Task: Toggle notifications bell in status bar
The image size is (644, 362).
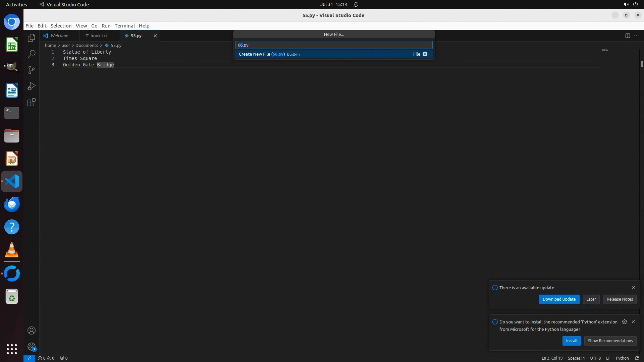Action: (x=637, y=358)
